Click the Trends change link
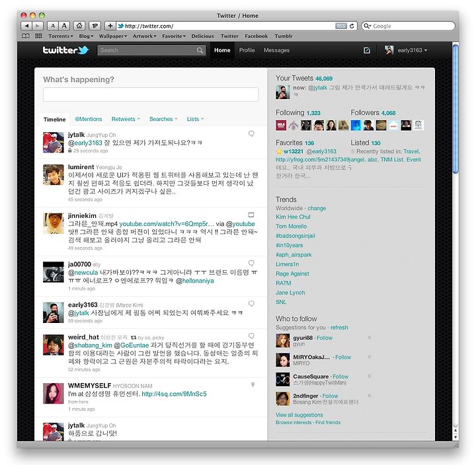The width and height of the screenshot is (476, 465). coord(317,208)
